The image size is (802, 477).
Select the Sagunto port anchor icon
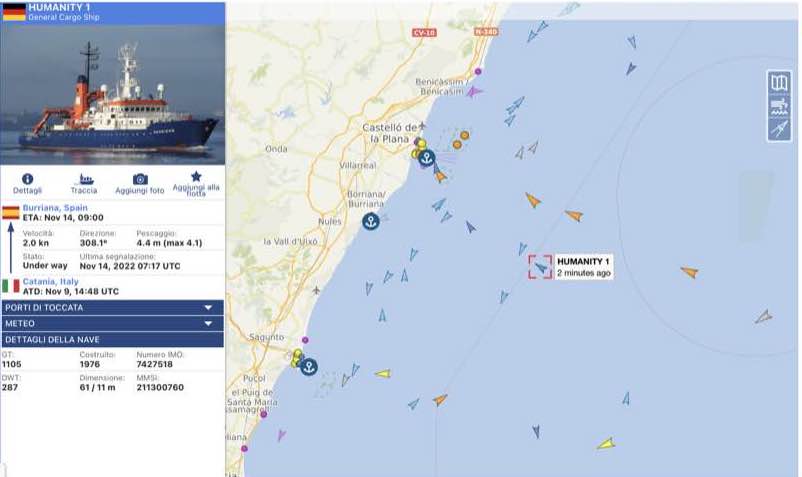click(308, 367)
